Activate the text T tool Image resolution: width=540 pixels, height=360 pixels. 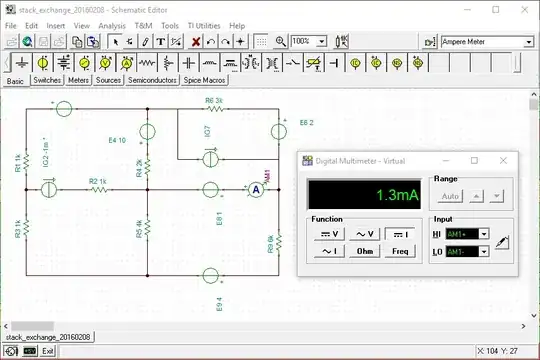160,42
